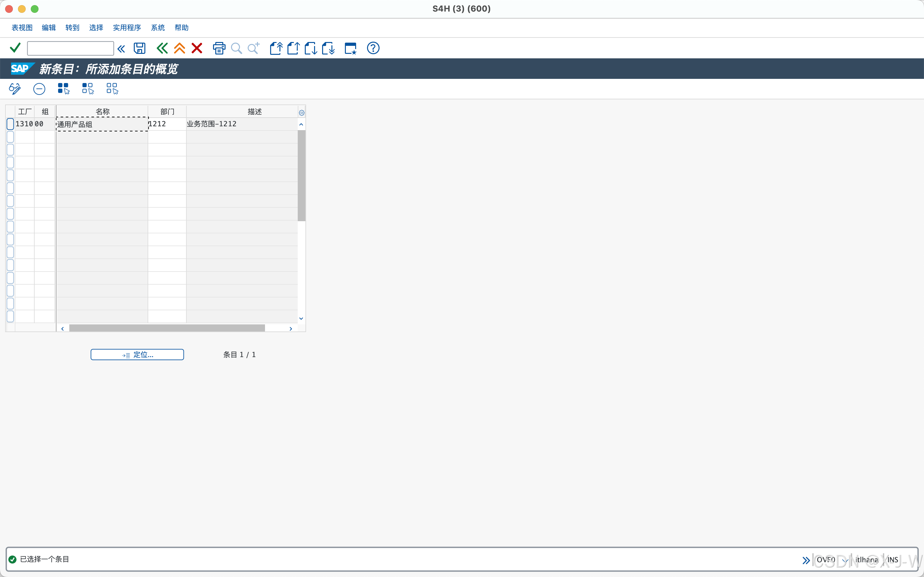Collapse the command field with the chevron

pos(121,49)
